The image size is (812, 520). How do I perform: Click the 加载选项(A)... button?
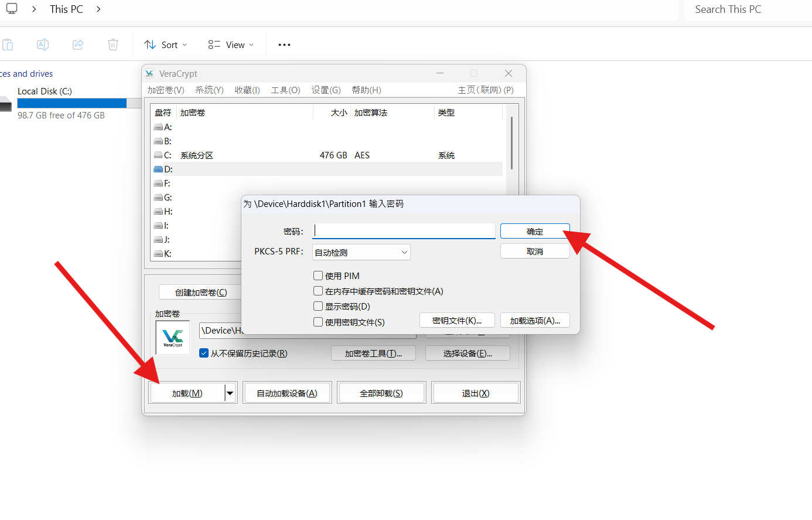(535, 320)
